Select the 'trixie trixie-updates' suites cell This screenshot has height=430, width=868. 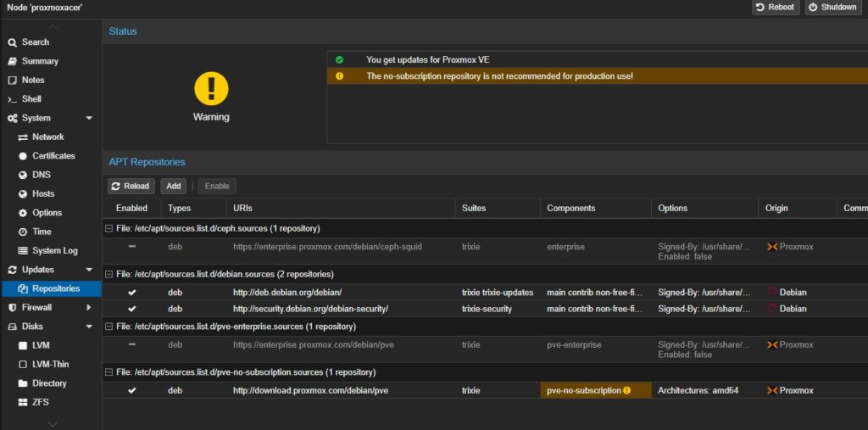(x=497, y=293)
